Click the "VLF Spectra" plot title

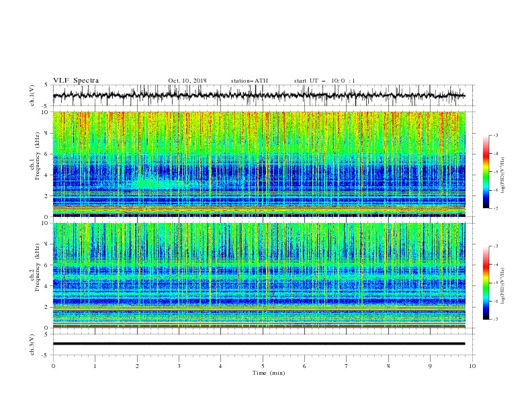(x=76, y=81)
